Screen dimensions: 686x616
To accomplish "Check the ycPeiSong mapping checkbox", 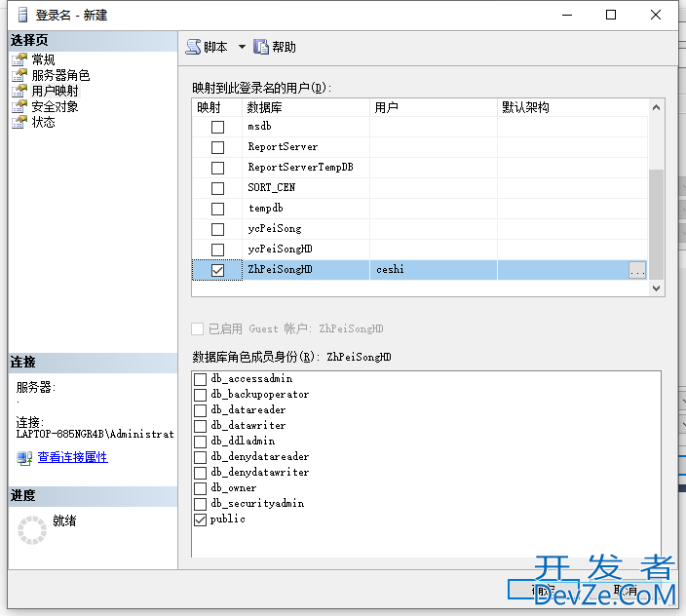I will pos(217,229).
